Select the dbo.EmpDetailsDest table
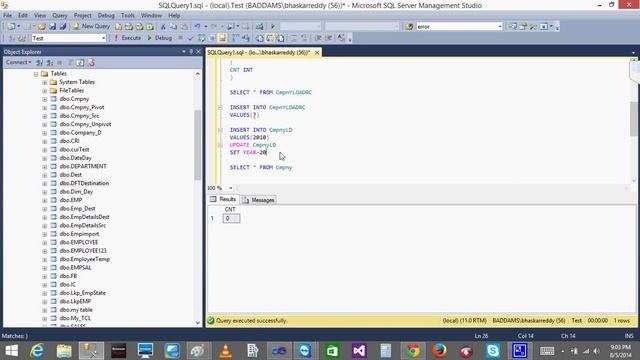 84,217
